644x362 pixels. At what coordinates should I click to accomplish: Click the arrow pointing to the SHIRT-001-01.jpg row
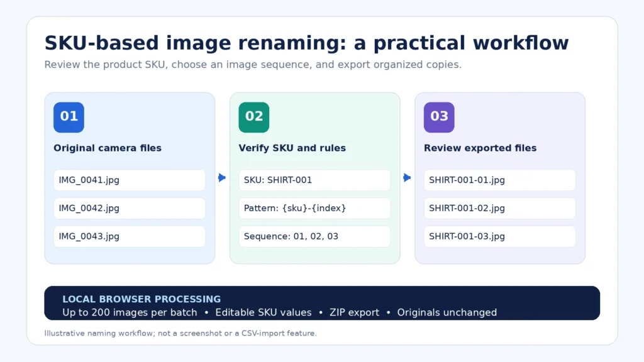point(407,178)
